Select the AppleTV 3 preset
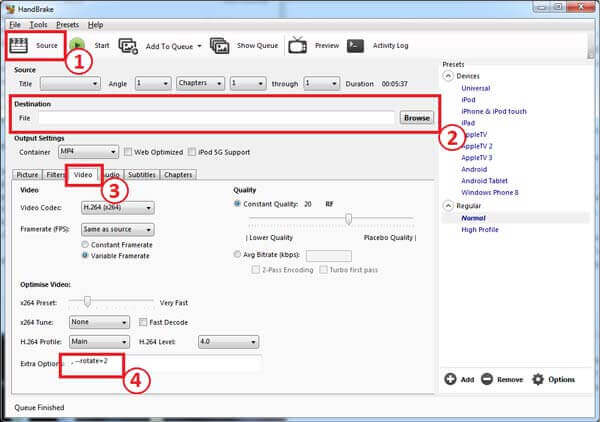The image size is (600, 422). pyautogui.click(x=476, y=158)
